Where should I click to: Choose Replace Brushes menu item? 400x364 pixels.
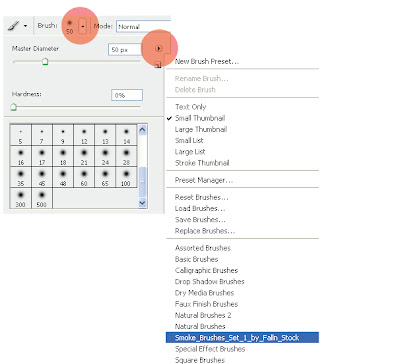coord(205,231)
